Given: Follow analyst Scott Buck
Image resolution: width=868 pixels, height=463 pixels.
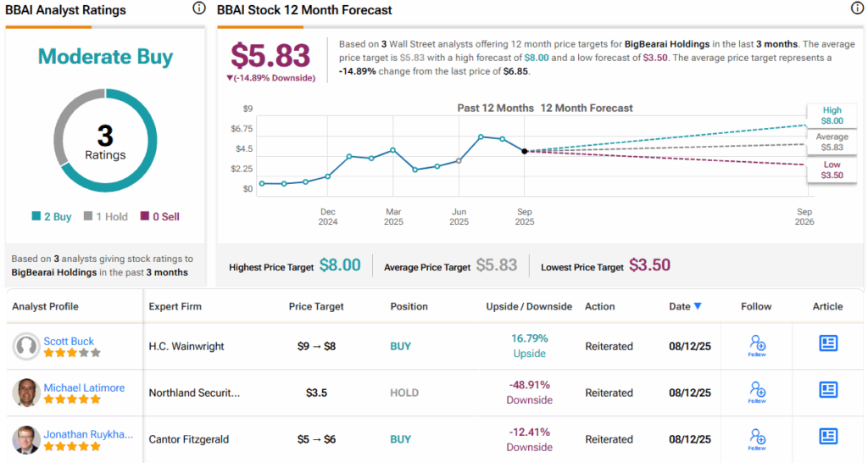Looking at the screenshot, I should coord(757,344).
